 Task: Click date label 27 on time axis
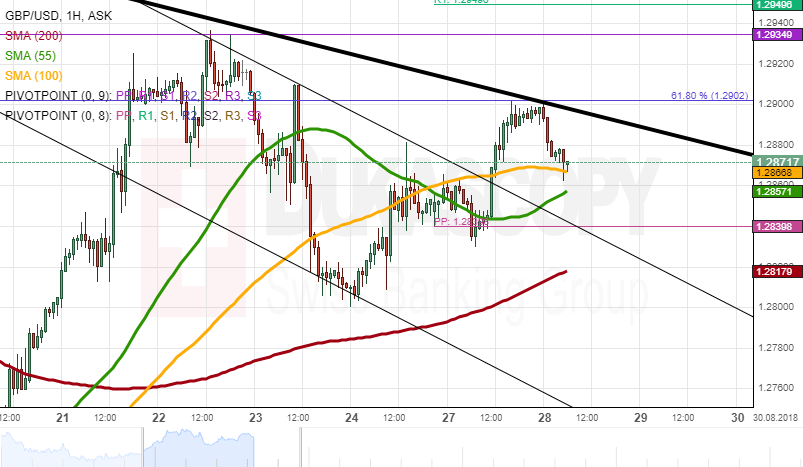click(449, 418)
